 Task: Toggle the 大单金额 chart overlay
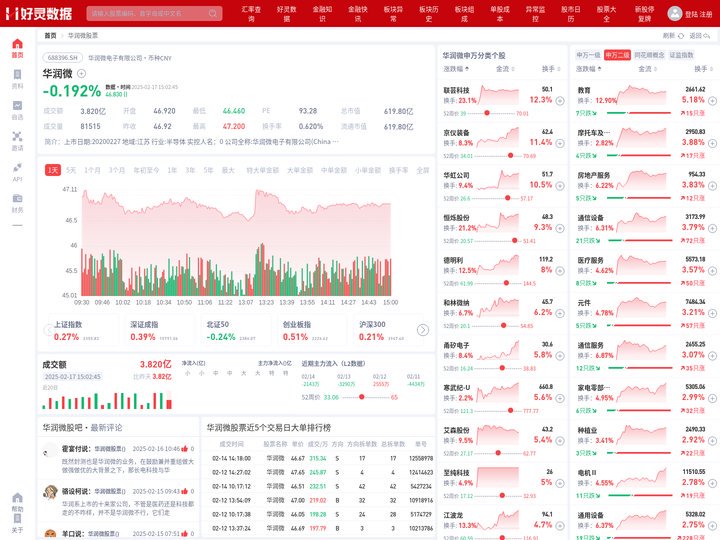300,170
